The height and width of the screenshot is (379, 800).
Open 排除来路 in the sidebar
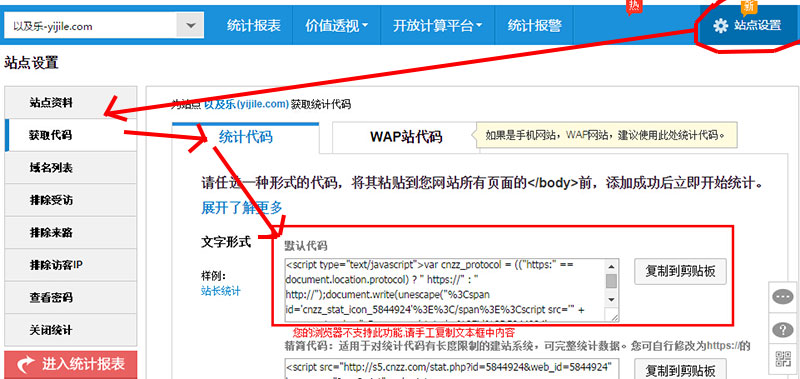pos(71,233)
